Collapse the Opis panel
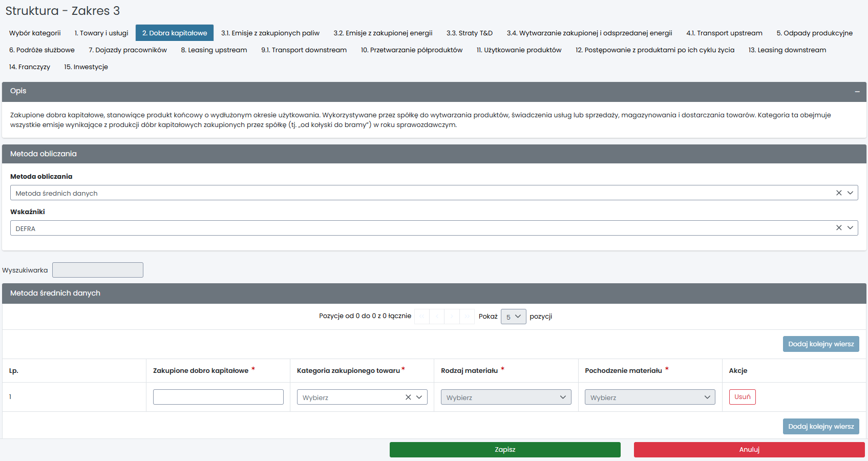868x461 pixels. point(857,92)
